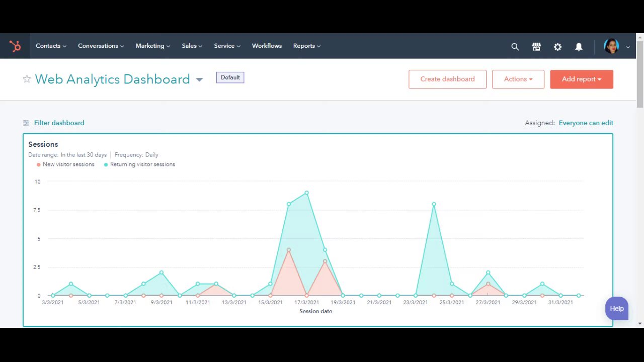Image resolution: width=644 pixels, height=362 pixels.
Task: Click the Web Analytics Dashboard title
Action: click(x=112, y=79)
